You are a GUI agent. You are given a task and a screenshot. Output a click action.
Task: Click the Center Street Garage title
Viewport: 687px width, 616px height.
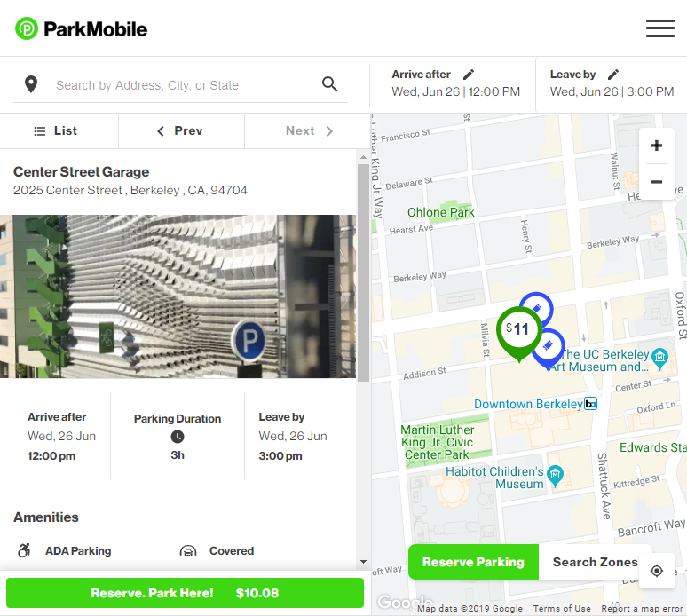pyautogui.click(x=81, y=172)
